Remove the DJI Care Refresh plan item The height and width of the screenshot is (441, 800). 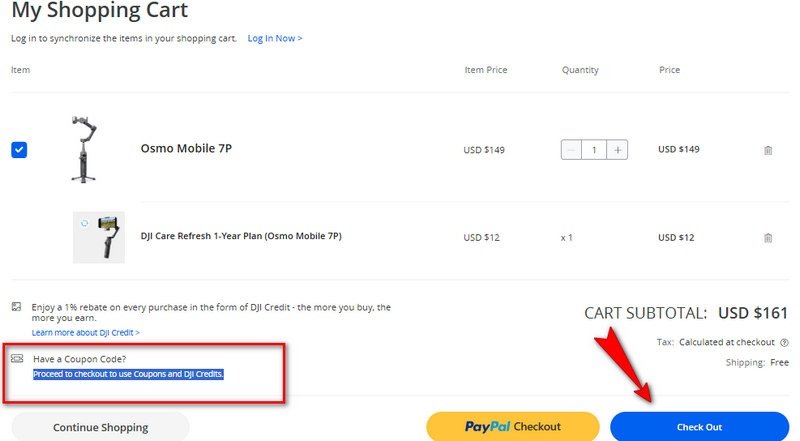[x=768, y=238]
